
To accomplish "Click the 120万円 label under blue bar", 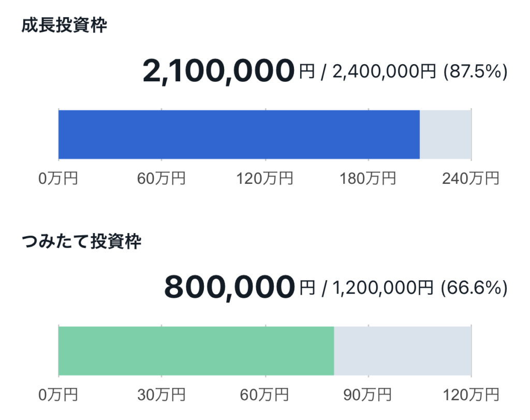I will click(264, 178).
